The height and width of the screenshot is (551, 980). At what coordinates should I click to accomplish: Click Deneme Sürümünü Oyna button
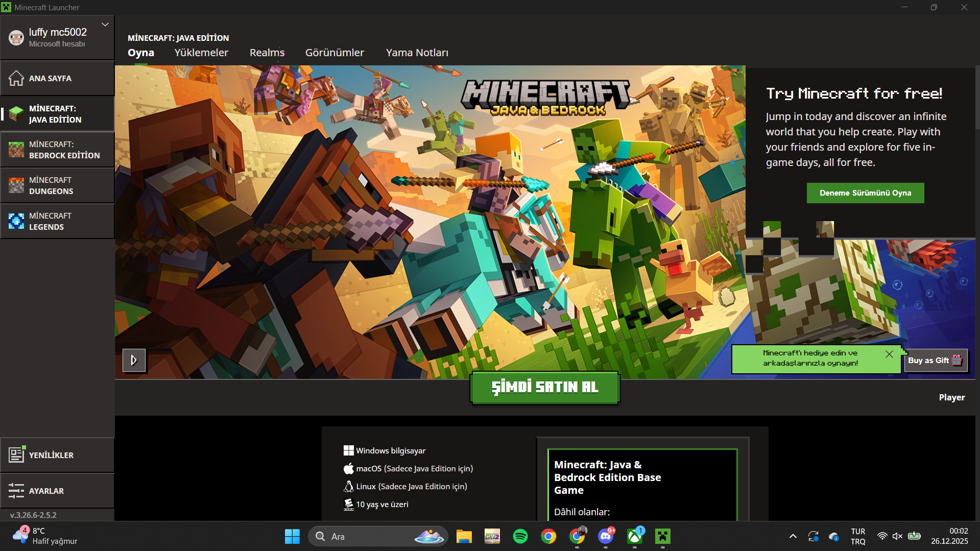click(x=866, y=193)
